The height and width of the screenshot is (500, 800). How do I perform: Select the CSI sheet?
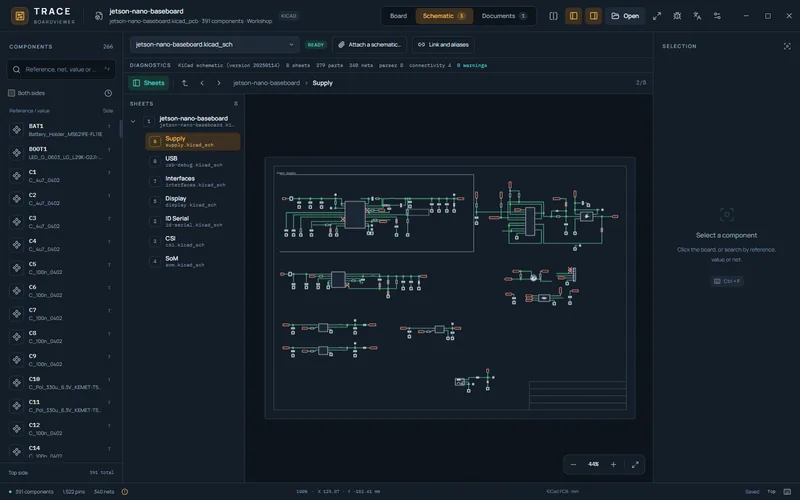pos(193,241)
